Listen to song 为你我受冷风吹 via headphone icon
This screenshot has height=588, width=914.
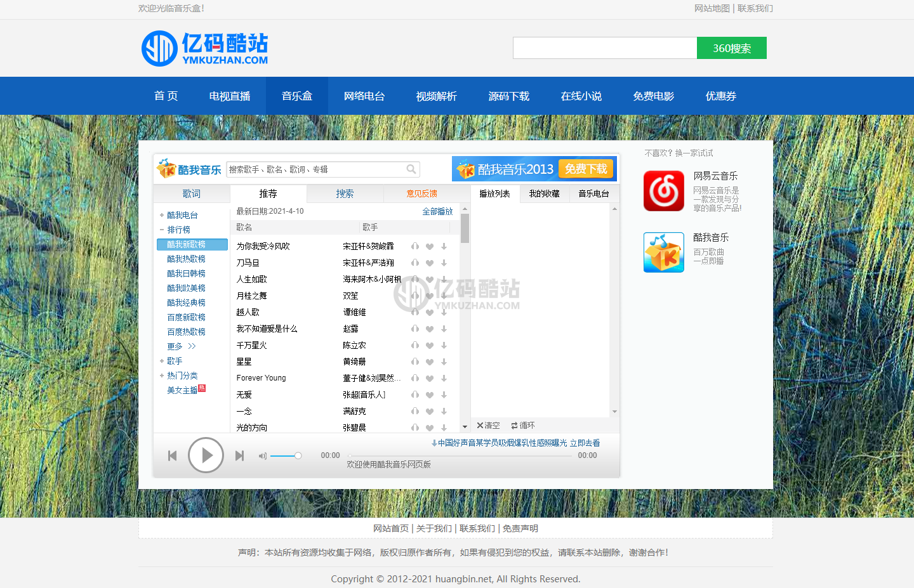[415, 246]
